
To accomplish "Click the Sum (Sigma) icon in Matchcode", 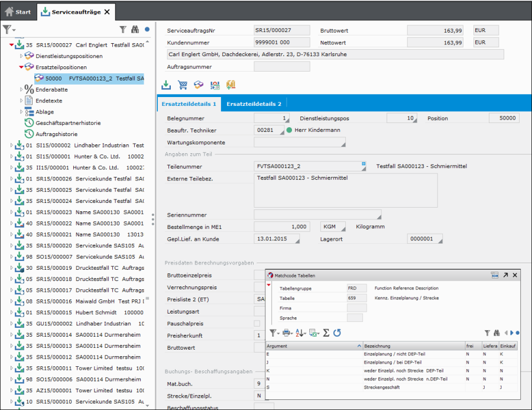I will (326, 333).
